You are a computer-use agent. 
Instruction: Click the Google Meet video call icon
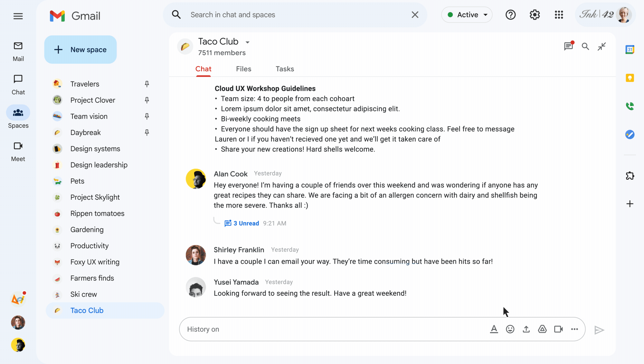558,329
